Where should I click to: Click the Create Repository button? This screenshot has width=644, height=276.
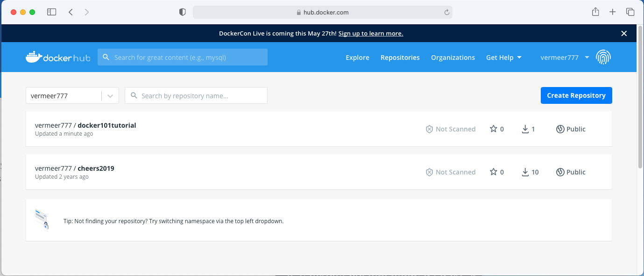coord(576,95)
